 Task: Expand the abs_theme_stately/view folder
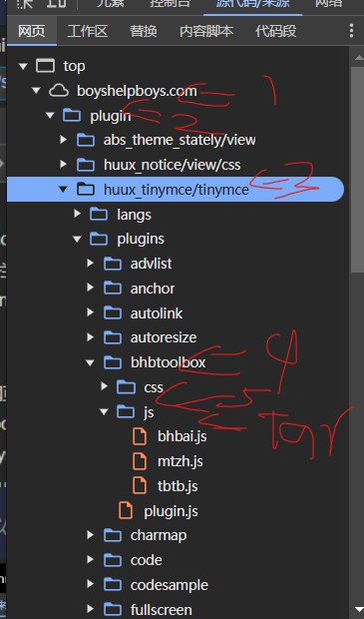click(x=64, y=140)
